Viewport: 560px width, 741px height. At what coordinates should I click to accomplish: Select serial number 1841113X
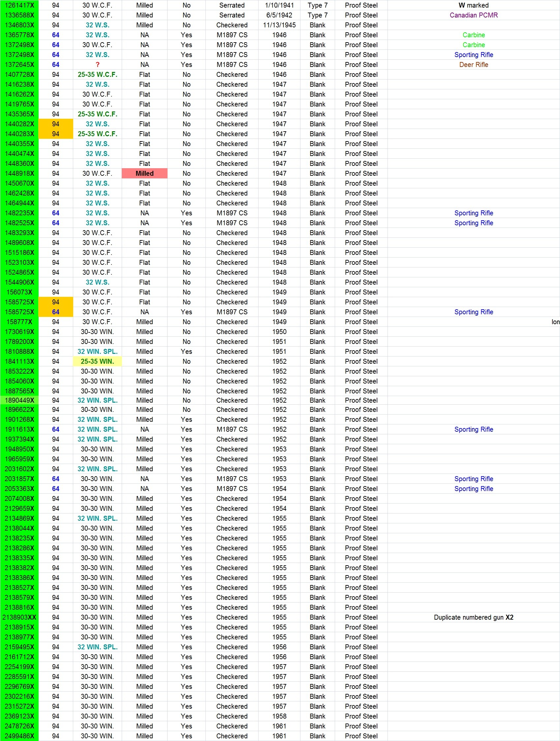pyautogui.click(x=19, y=361)
